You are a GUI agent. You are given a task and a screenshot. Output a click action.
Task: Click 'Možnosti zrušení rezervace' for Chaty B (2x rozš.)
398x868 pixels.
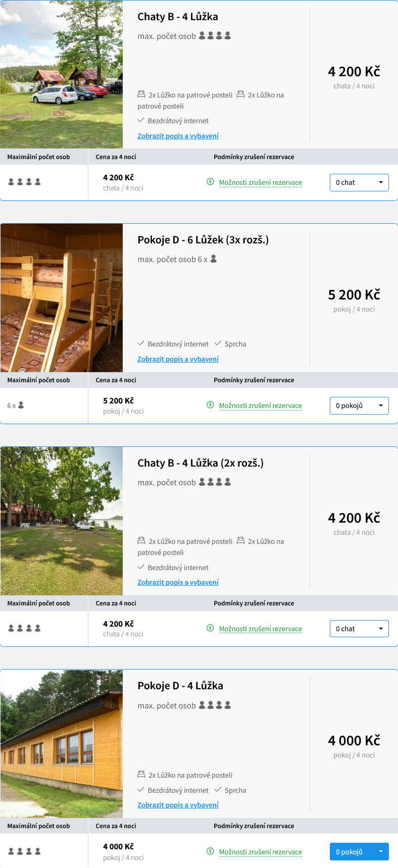click(261, 629)
